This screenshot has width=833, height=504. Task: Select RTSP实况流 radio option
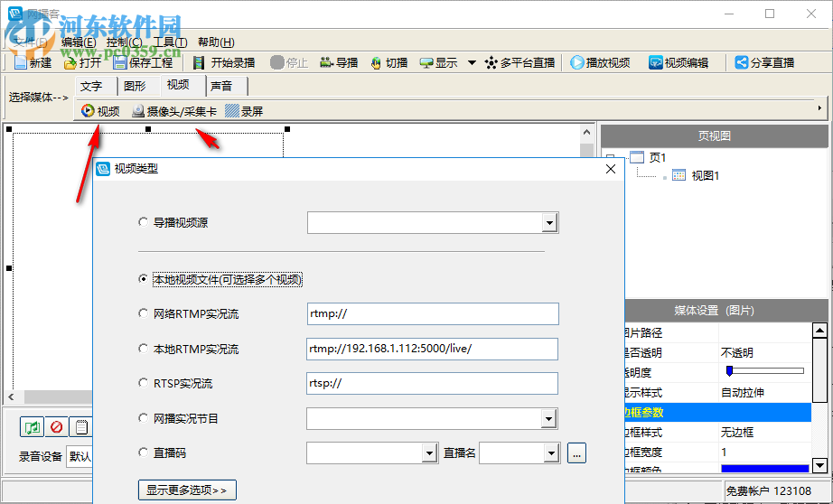pyautogui.click(x=143, y=383)
